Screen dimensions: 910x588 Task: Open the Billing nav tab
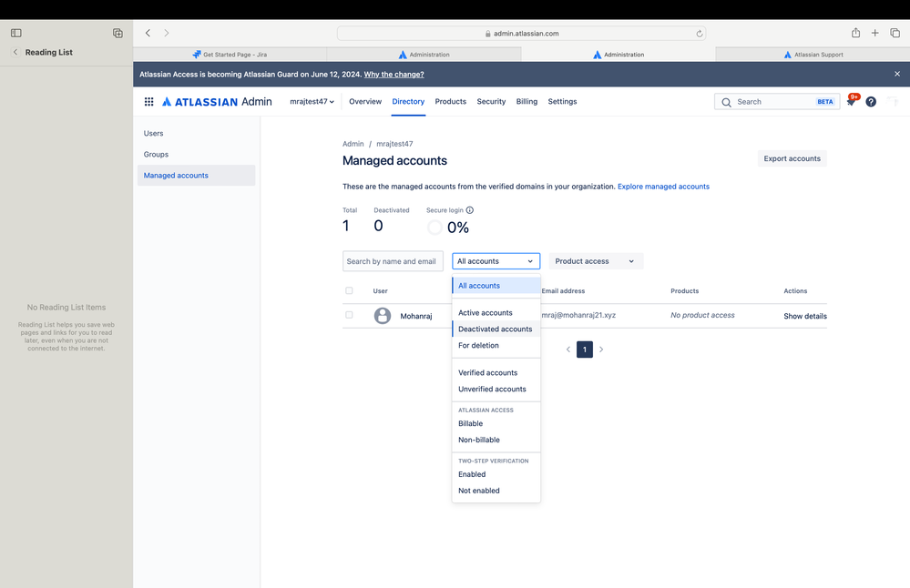pos(527,101)
